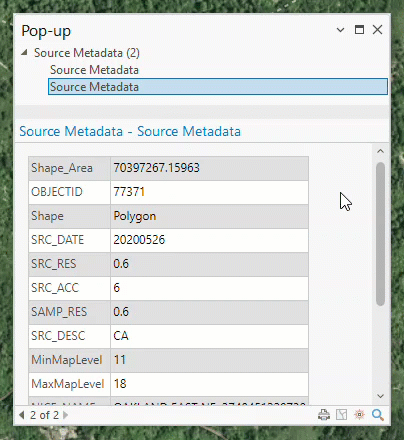Click the MinMapLevel field name
Image resolution: width=404 pixels, height=440 pixels.
(x=67, y=360)
